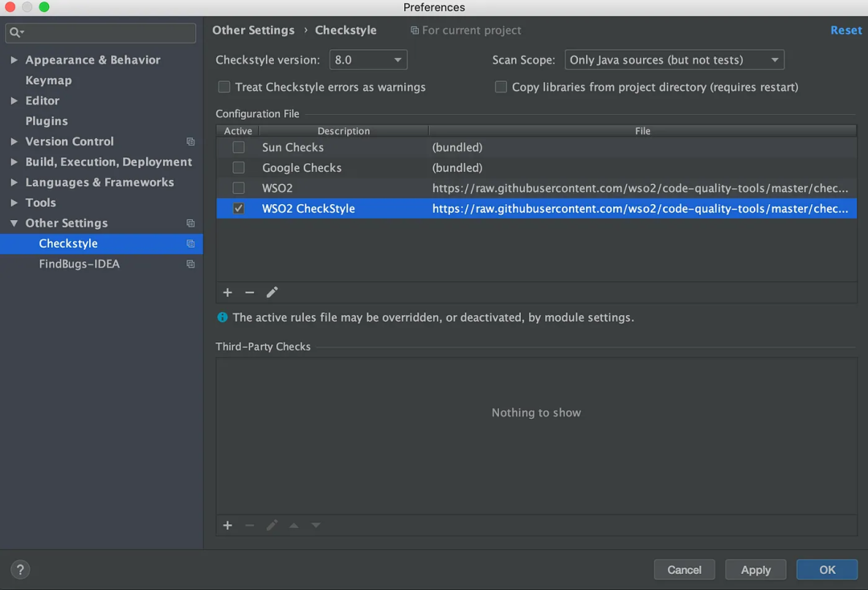Click the WSO2 description cell

point(277,188)
